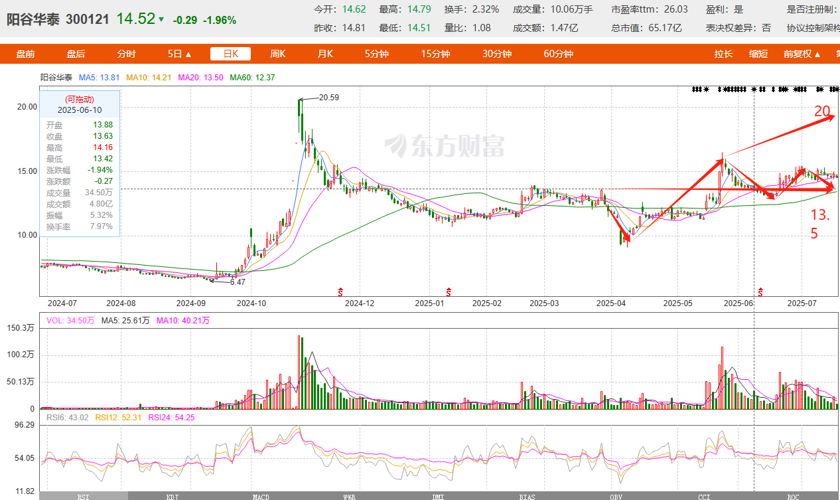Switch to the 周K weekly chart
This screenshot has height=500, width=840.
(x=278, y=54)
